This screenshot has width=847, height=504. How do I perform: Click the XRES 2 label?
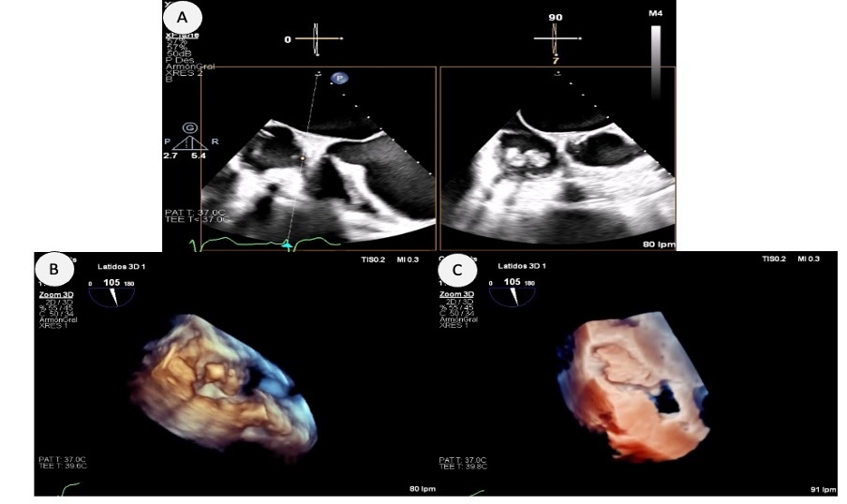185,73
